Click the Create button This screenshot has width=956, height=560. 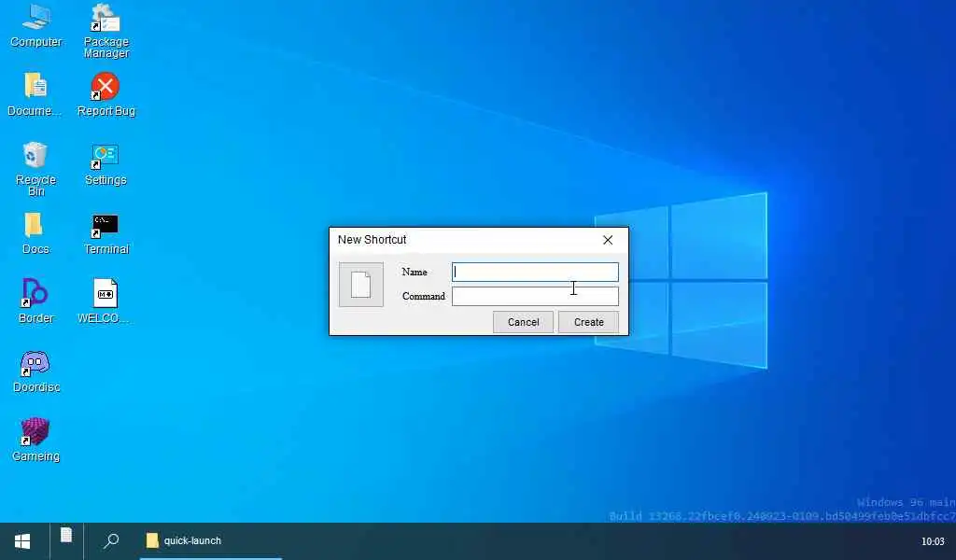588,322
